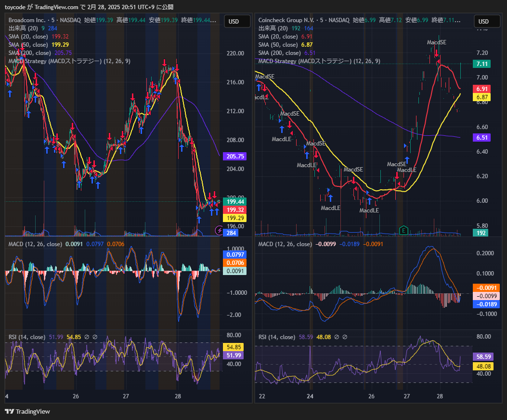Click date 22 on Coincheck time axis
The image size is (507, 420).
click(262, 396)
